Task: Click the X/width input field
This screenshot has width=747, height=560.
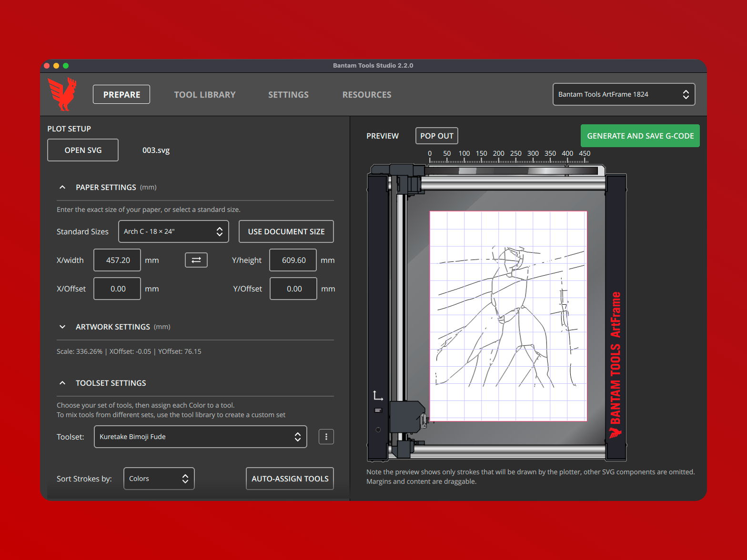Action: [x=117, y=260]
